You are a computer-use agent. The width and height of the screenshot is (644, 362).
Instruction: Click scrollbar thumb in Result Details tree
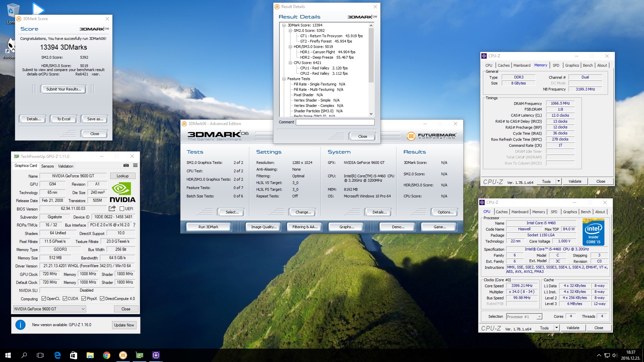click(371, 55)
